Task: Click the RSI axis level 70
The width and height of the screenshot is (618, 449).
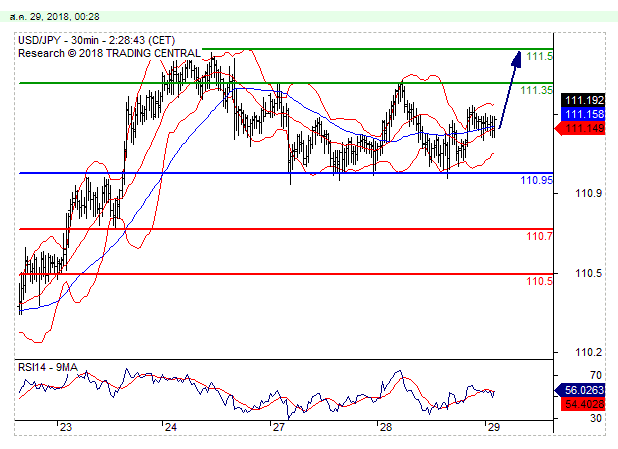Action: coord(596,375)
